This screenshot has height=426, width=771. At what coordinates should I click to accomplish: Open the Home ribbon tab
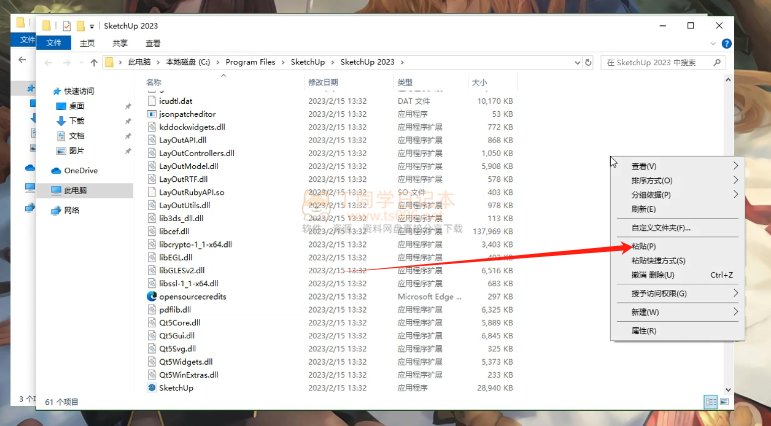coord(87,43)
